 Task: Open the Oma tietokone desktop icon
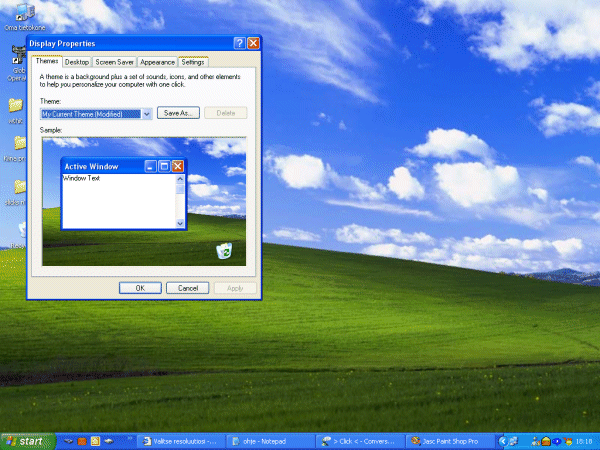coord(25,18)
